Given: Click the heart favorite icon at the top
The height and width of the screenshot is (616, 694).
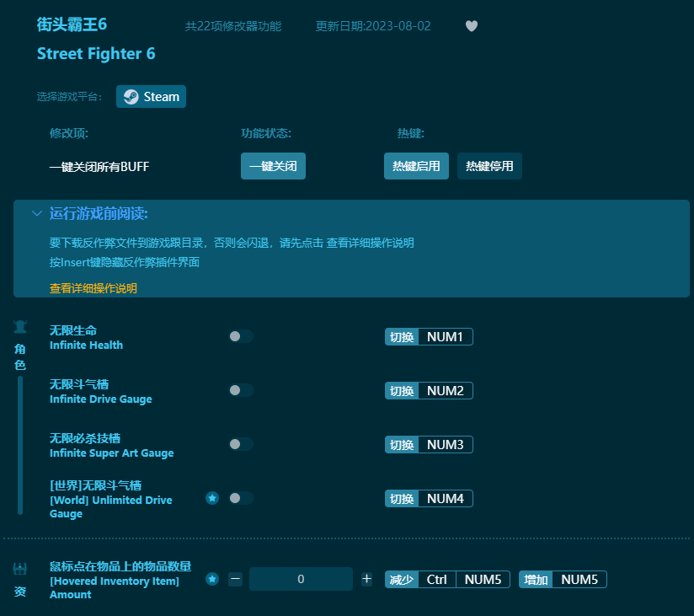Looking at the screenshot, I should pyautogui.click(x=471, y=26).
